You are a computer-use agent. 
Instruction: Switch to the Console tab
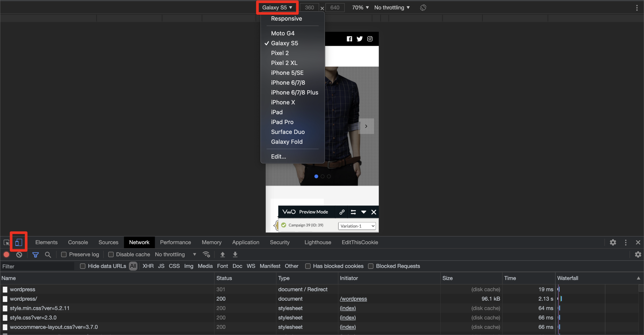tap(78, 242)
